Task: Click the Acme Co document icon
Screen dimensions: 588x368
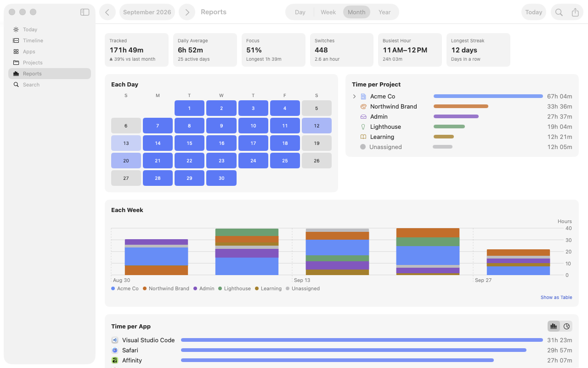Action: pyautogui.click(x=363, y=97)
